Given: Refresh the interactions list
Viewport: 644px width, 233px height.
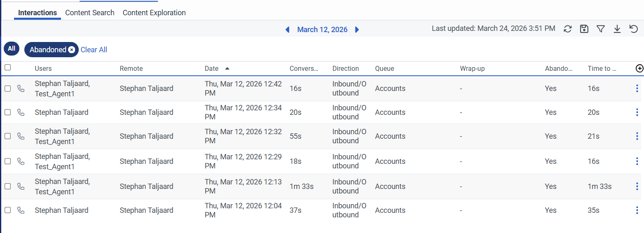Looking at the screenshot, I should click(x=568, y=29).
